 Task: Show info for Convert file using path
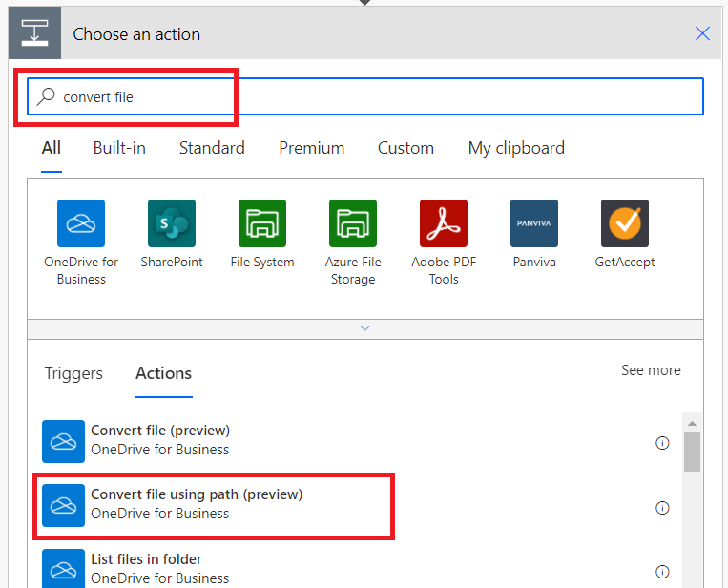662,508
